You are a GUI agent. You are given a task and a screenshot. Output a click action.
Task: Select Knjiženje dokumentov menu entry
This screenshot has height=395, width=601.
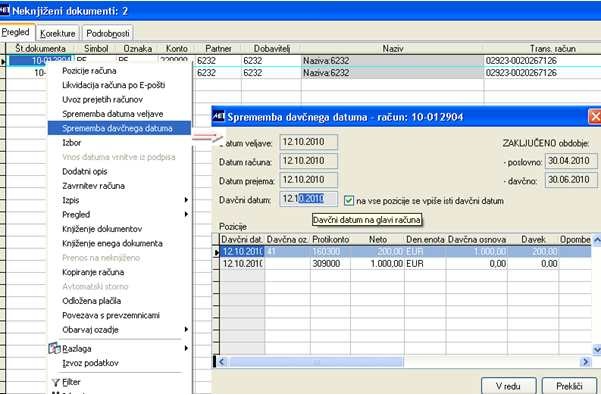tap(102, 229)
